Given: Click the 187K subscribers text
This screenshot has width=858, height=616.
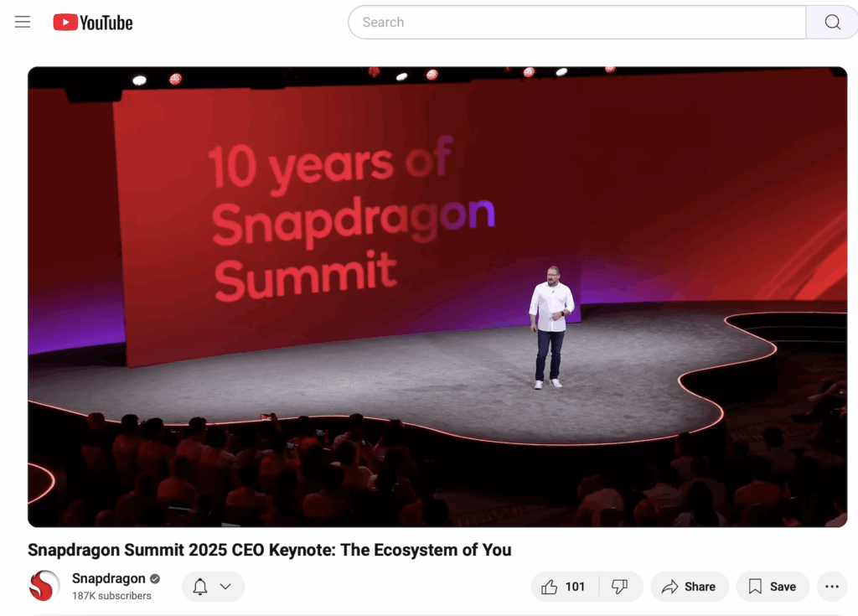Looking at the screenshot, I should pos(111,596).
